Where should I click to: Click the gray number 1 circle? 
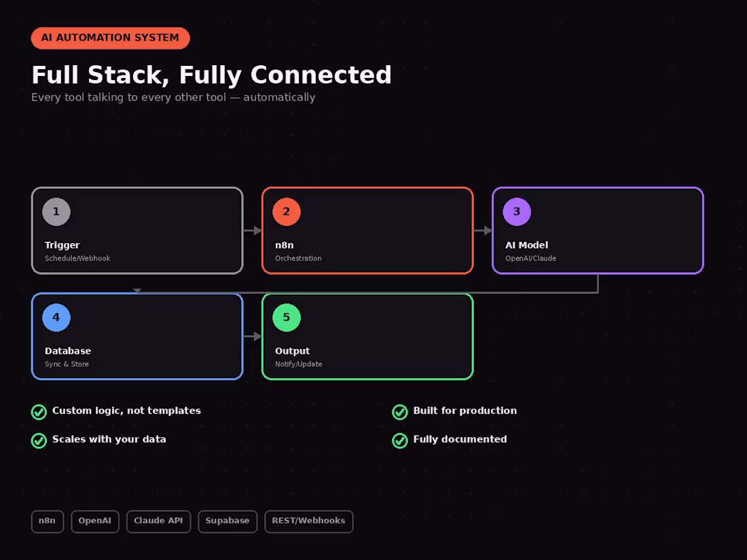pyautogui.click(x=56, y=211)
